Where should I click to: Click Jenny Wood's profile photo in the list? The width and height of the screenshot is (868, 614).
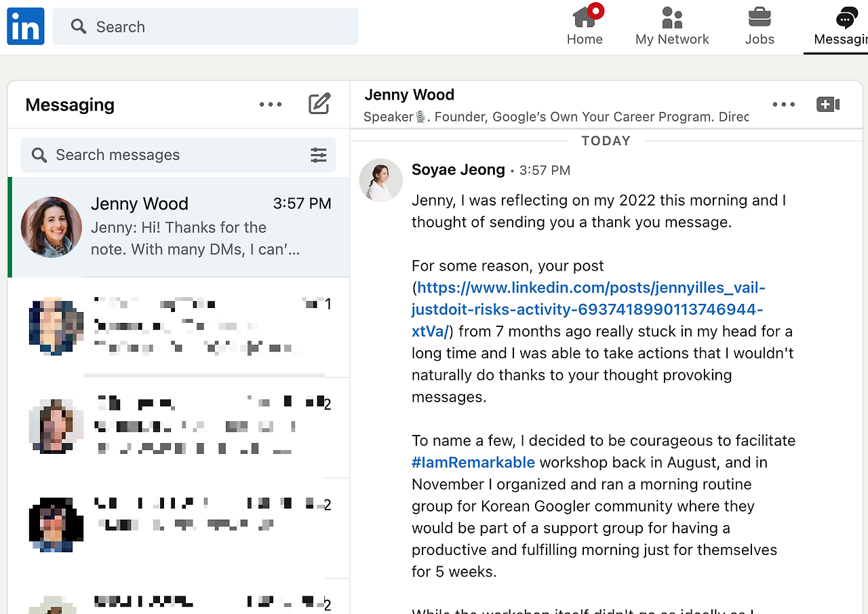pyautogui.click(x=52, y=227)
